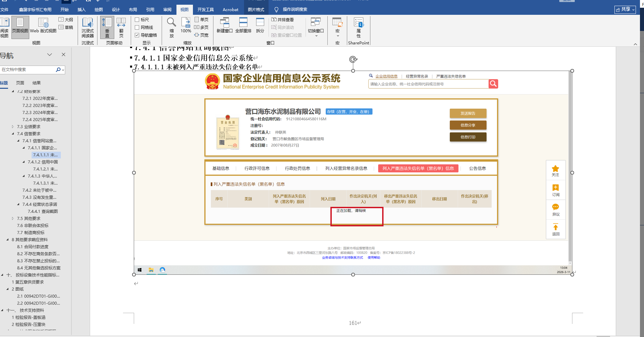The width and height of the screenshot is (644, 337).
Task: Show One Page (单页) zoom
Action: tap(202, 20)
